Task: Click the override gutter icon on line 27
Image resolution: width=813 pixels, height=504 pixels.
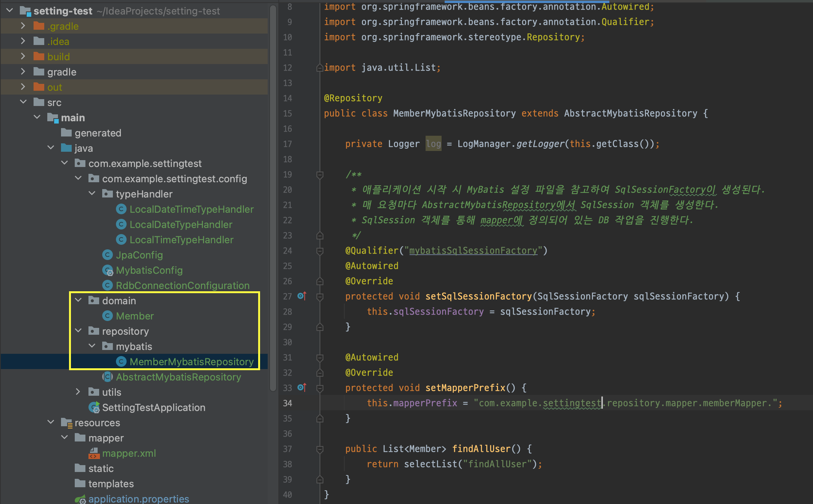Action: click(x=302, y=296)
